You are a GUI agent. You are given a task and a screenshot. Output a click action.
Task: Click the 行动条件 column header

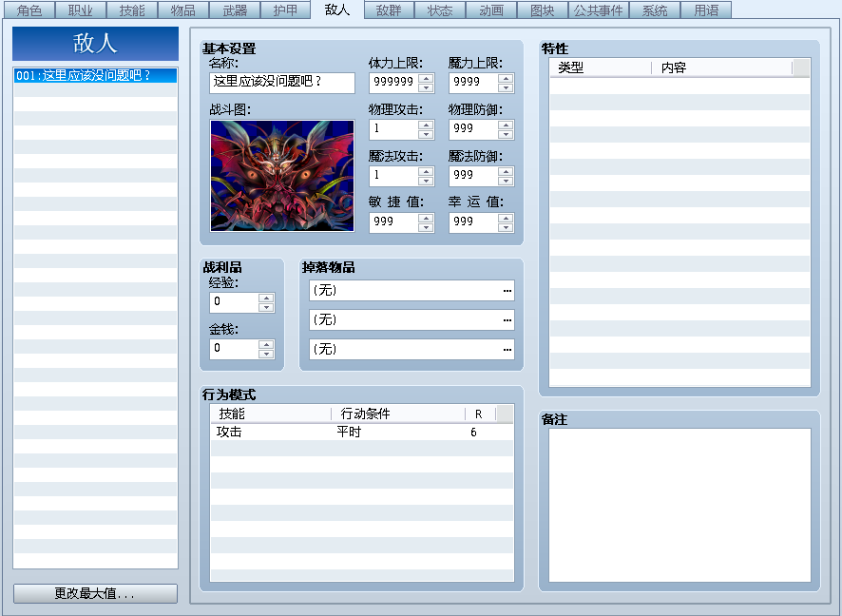pyautogui.click(x=398, y=414)
